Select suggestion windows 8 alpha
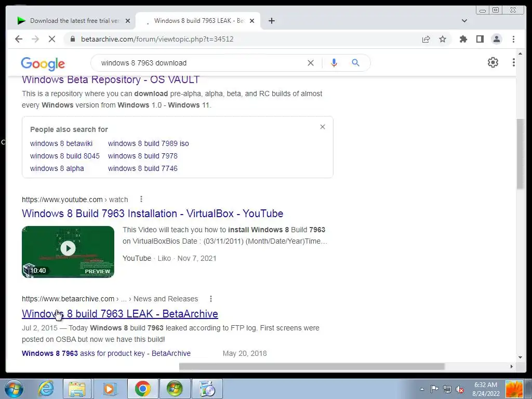The width and height of the screenshot is (532, 399). (x=57, y=169)
